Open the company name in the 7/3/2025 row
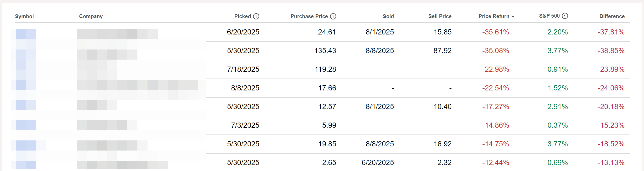The width and height of the screenshot is (644, 171). pyautogui.click(x=106, y=125)
